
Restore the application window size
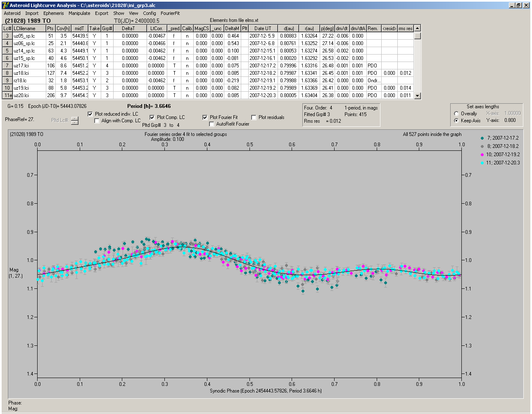pos(518,5)
